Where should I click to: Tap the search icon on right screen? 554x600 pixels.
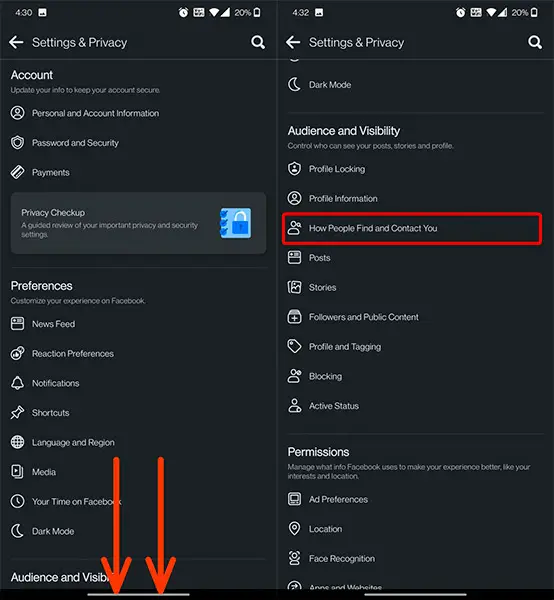coord(535,42)
